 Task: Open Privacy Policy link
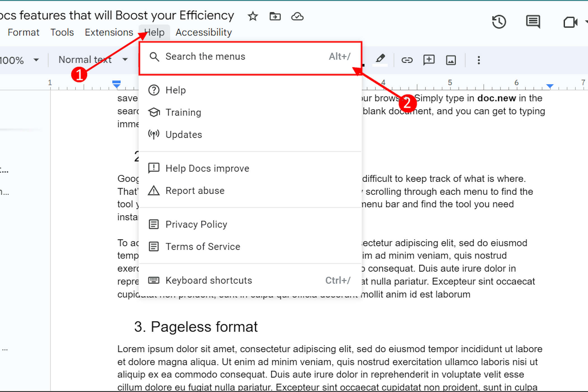click(x=196, y=224)
